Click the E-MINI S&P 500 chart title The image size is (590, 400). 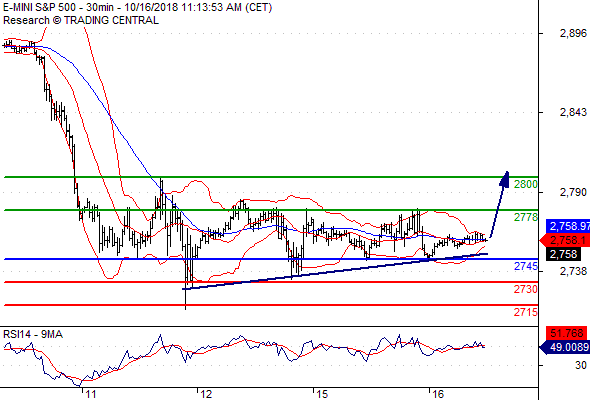click(x=40, y=7)
